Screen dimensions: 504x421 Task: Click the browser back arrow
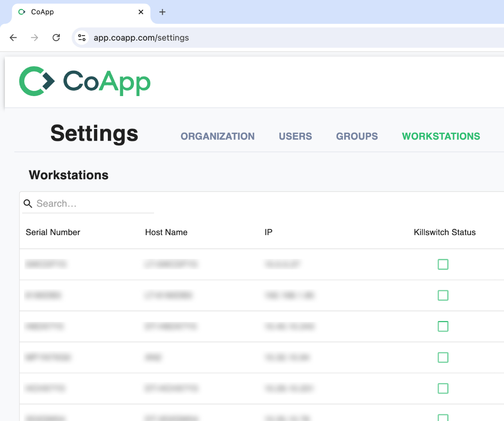click(x=13, y=37)
